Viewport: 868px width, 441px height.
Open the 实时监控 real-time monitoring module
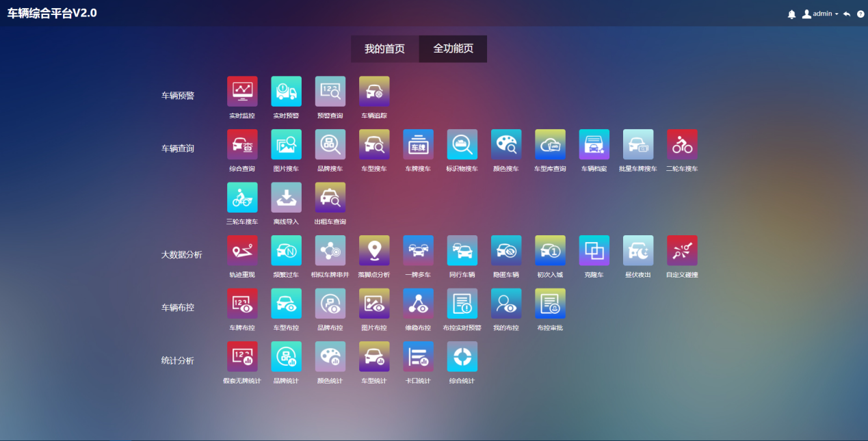point(242,91)
